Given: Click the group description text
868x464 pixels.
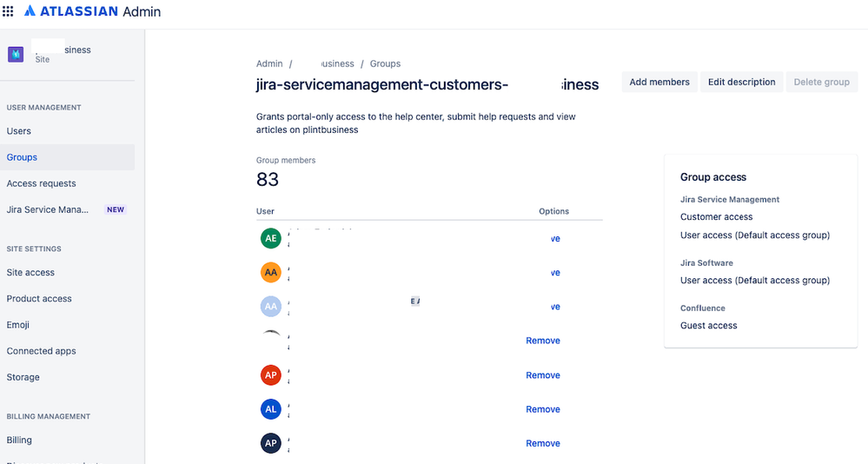Looking at the screenshot, I should point(415,123).
